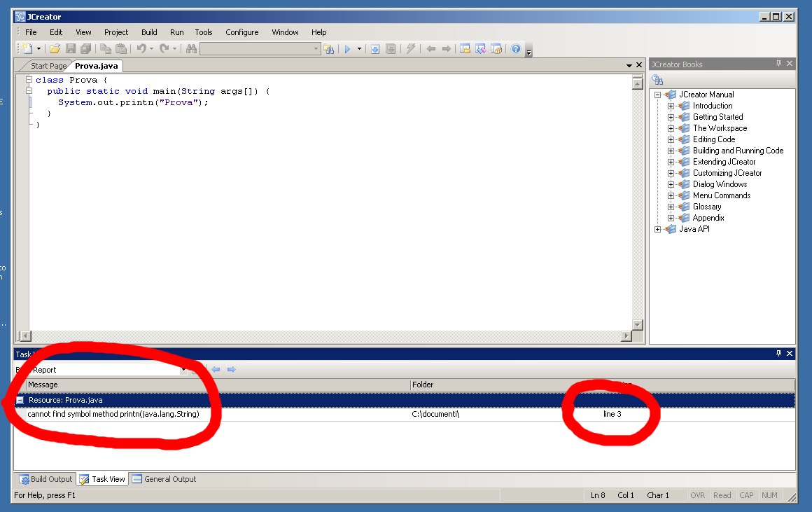Image resolution: width=812 pixels, height=512 pixels.
Task: Pin the JCreator Books panel
Action: [x=778, y=64]
